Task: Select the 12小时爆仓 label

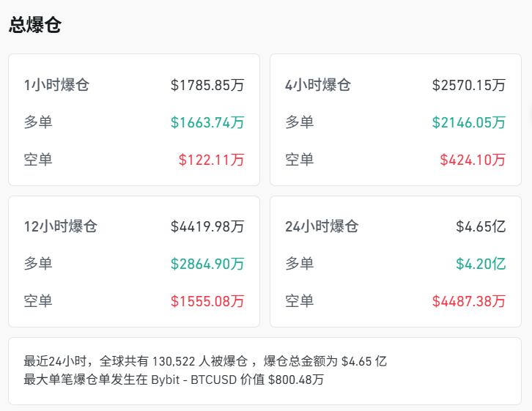Action: click(x=60, y=226)
